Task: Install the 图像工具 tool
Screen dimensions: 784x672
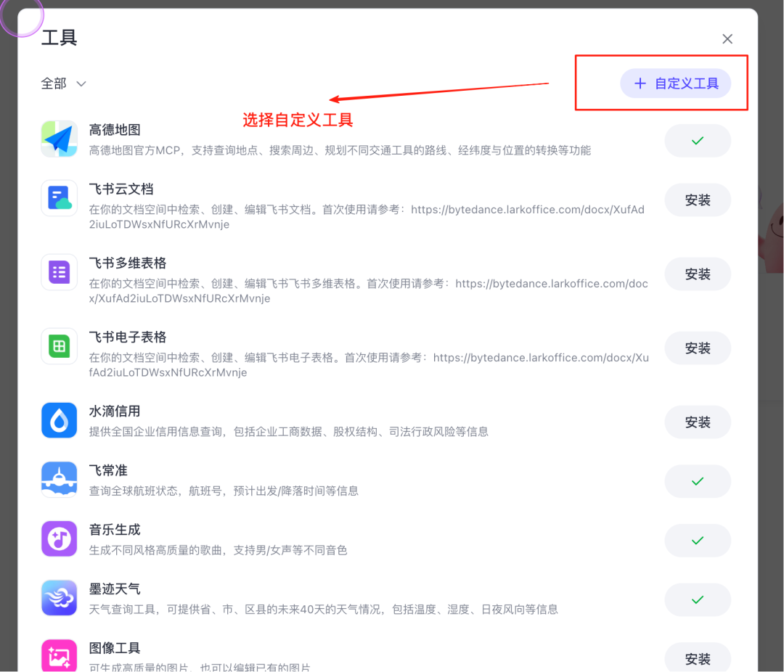Action: tap(698, 658)
